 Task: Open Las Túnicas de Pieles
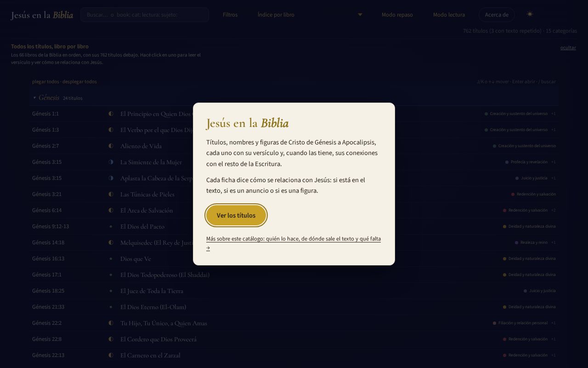coord(147,194)
